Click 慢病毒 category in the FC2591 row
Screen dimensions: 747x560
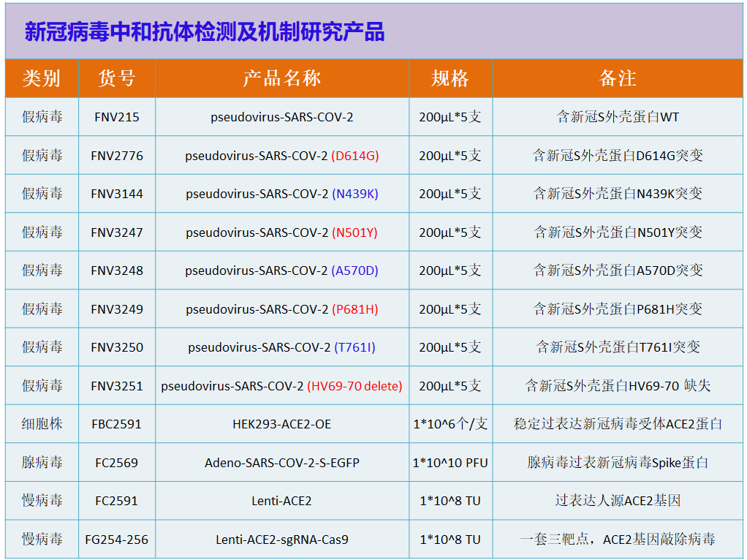pos(42,501)
